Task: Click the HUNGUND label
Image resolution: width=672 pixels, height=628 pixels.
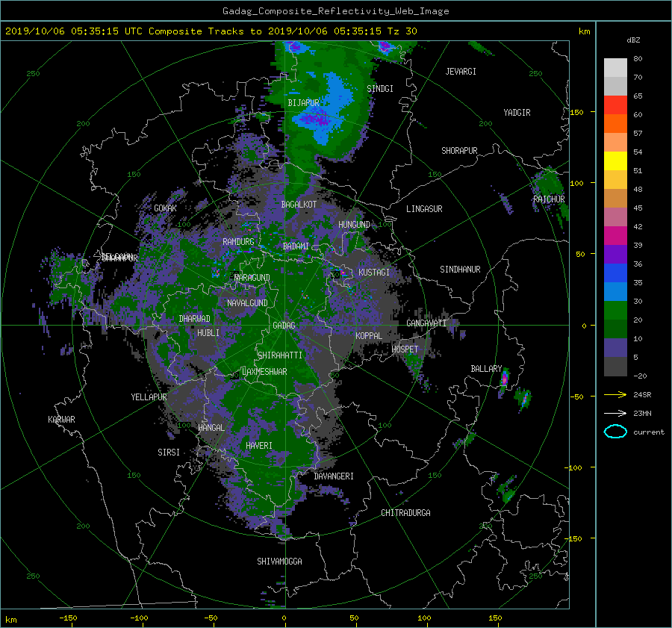Action: click(x=354, y=225)
